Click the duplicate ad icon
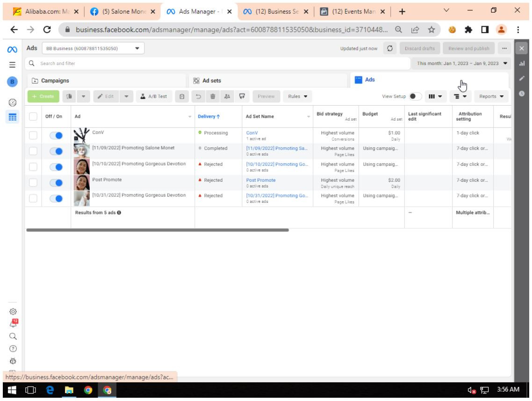 [69, 96]
